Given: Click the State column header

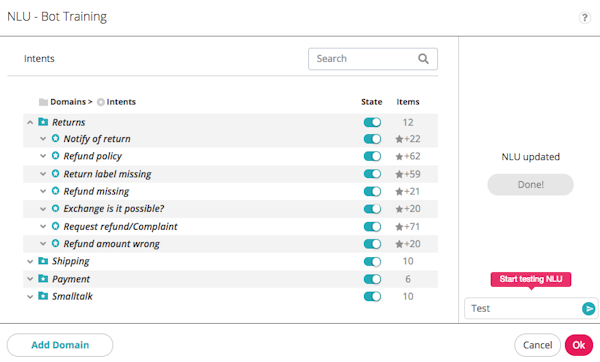Looking at the screenshot, I should [372, 102].
